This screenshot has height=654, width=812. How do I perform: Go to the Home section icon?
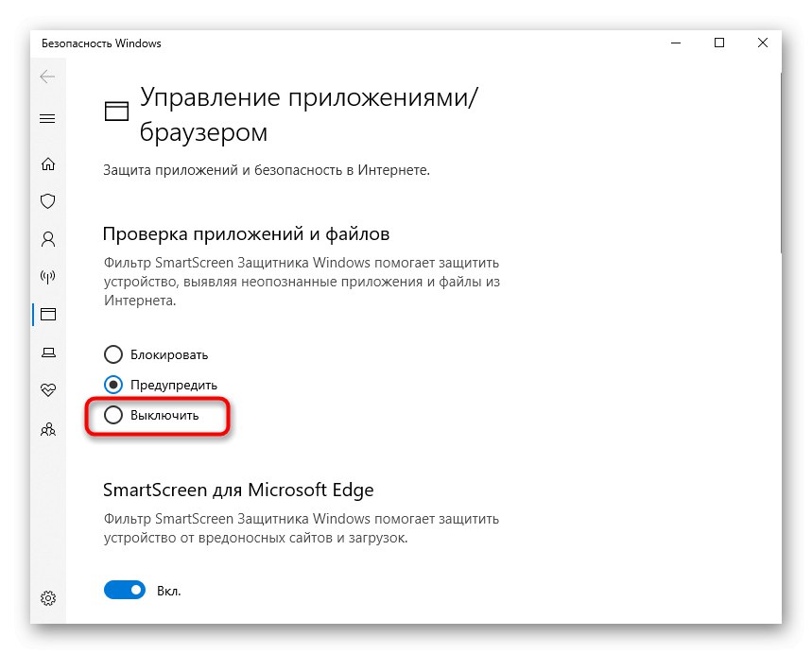[47, 163]
